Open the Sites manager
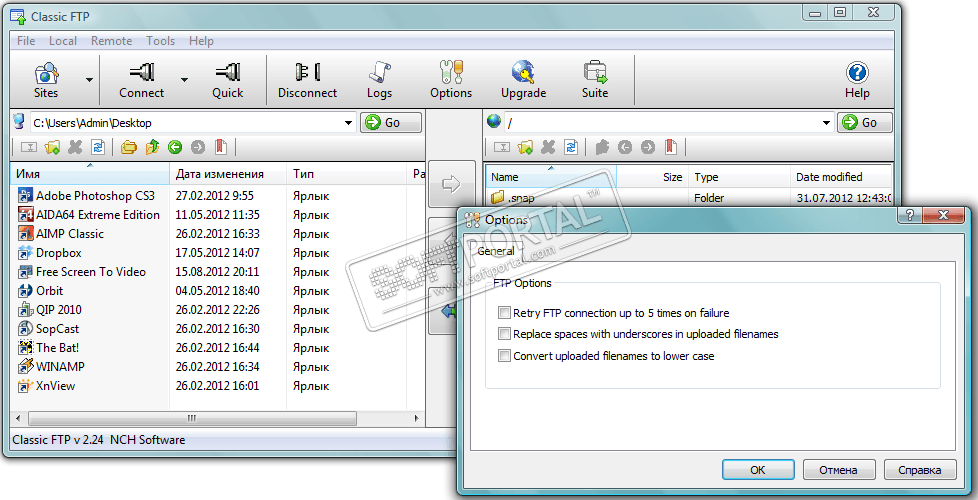The image size is (978, 500). tap(46, 80)
